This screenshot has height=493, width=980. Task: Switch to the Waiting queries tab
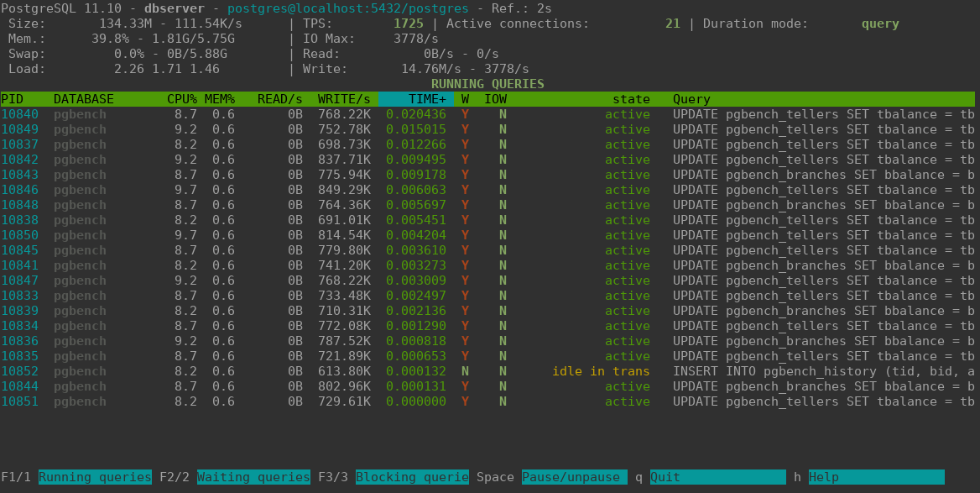coord(253,477)
